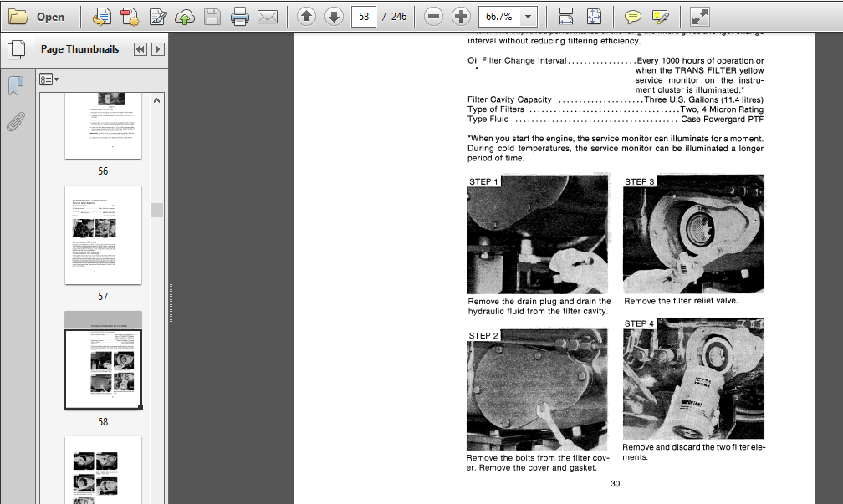The height and width of the screenshot is (504, 843).
Task: Click the STEP 2 photo in document
Action: click(x=537, y=389)
